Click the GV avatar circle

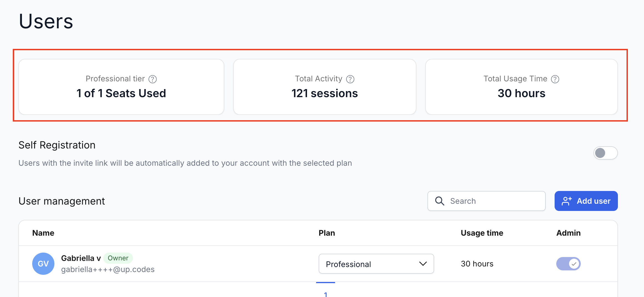[x=43, y=264]
